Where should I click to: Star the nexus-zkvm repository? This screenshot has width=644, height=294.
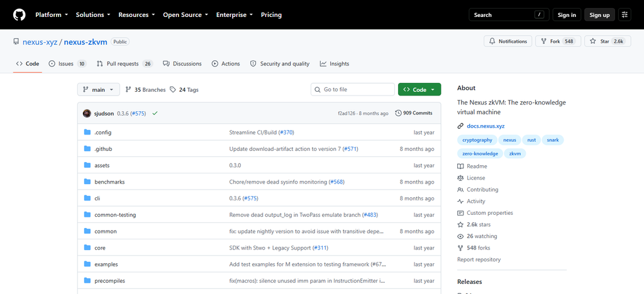tap(608, 41)
